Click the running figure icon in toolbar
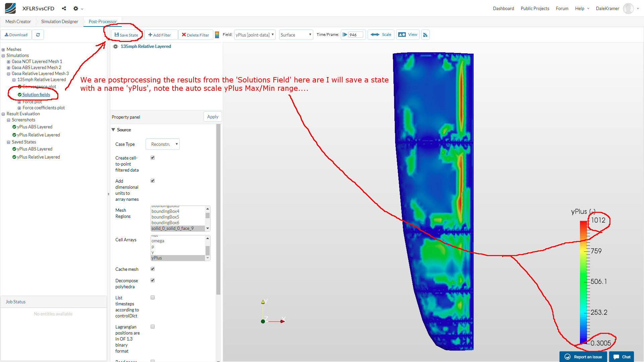This screenshot has width=644, height=362. tap(425, 35)
